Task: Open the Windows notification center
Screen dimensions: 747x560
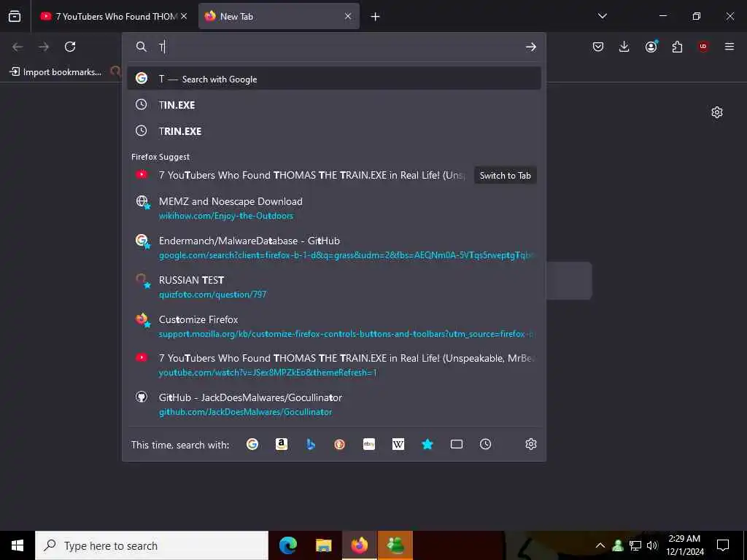Action: click(723, 545)
